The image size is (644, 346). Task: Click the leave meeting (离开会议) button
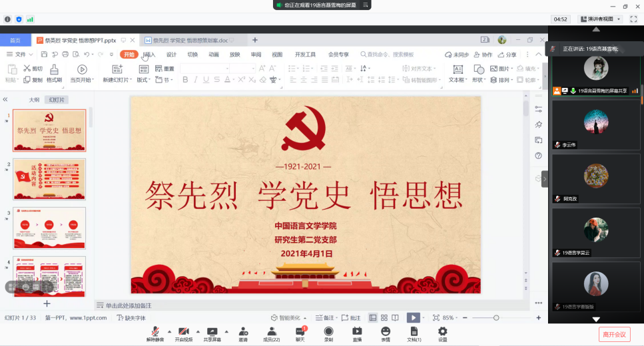[614, 335]
